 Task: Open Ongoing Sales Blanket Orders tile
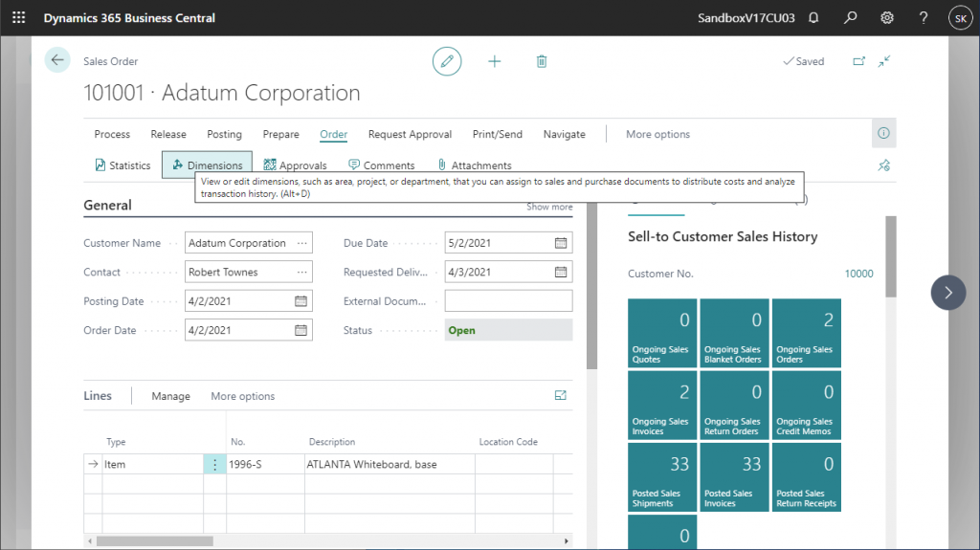734,333
